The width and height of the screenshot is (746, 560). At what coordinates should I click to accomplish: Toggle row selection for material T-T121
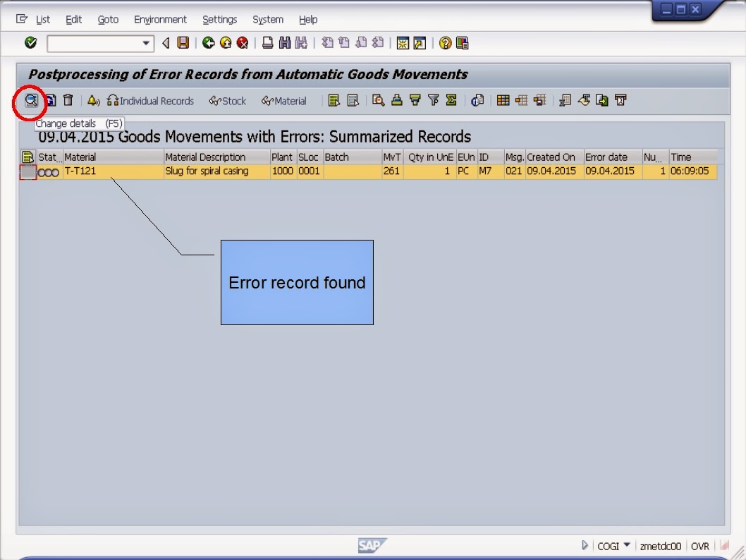[x=30, y=171]
